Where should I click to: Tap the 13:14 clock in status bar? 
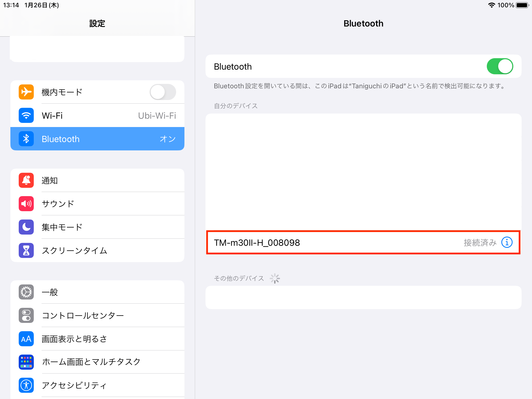click(x=11, y=5)
